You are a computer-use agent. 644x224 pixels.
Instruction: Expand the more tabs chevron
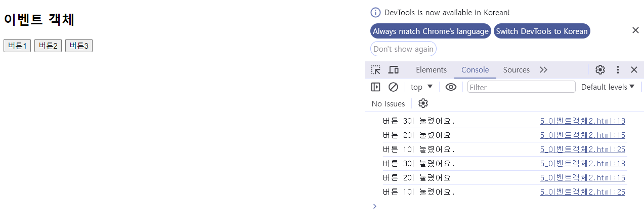(543, 70)
